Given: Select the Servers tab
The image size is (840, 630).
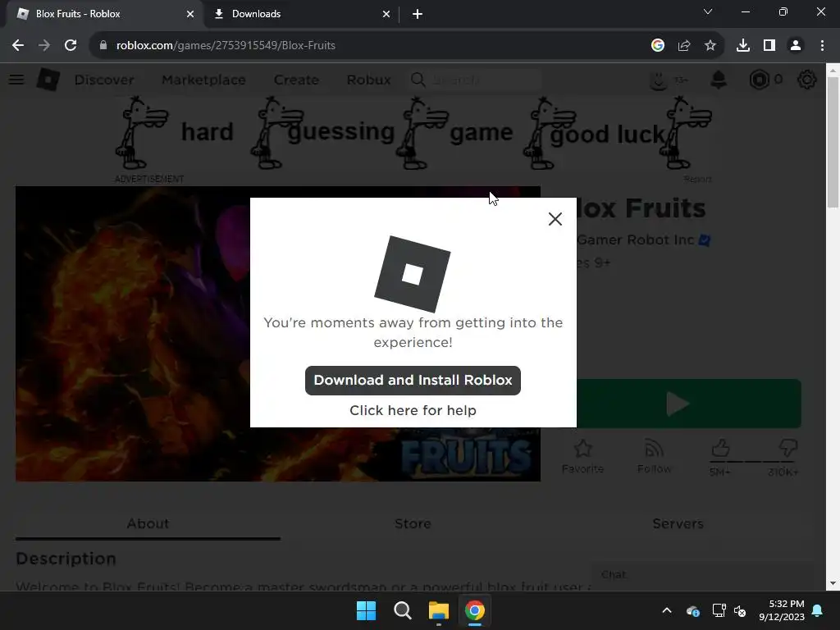Looking at the screenshot, I should pos(678,524).
